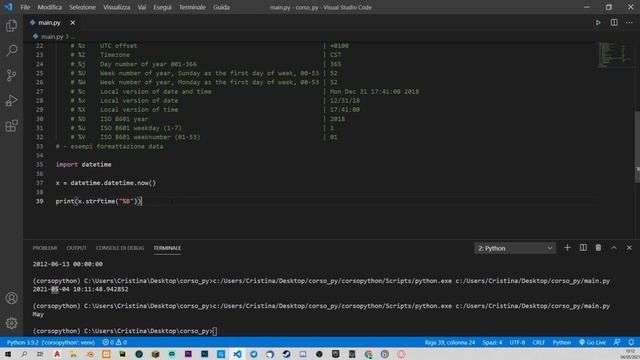
Task: Click the terminal output line 'May'
Action: tap(38, 315)
